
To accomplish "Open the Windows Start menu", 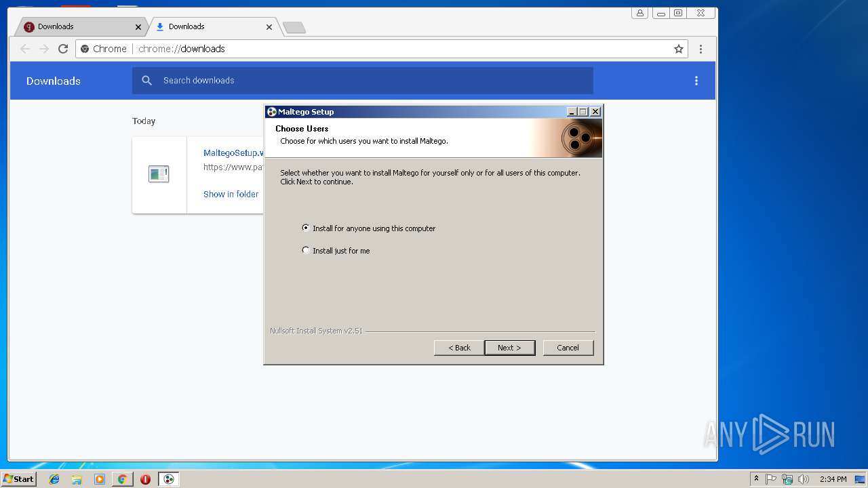I will click(x=18, y=479).
